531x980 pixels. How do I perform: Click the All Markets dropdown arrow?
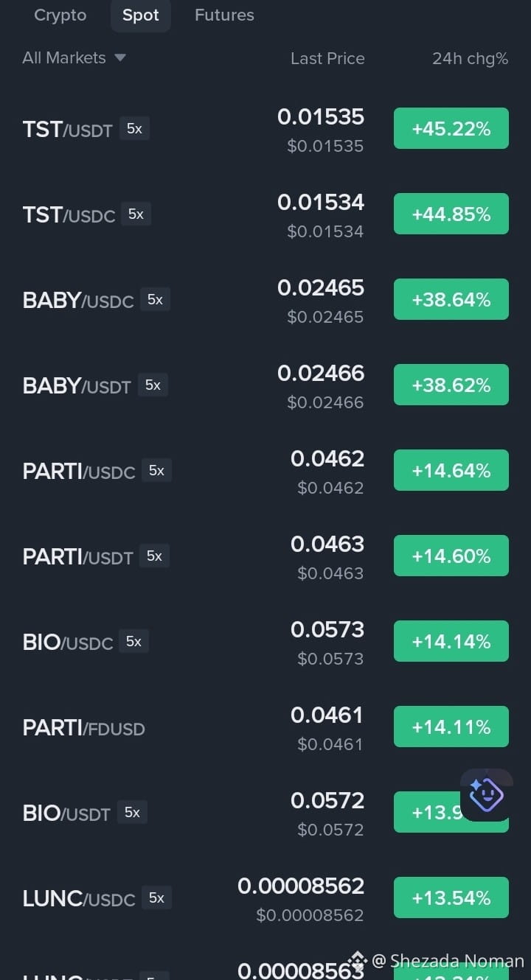click(120, 57)
